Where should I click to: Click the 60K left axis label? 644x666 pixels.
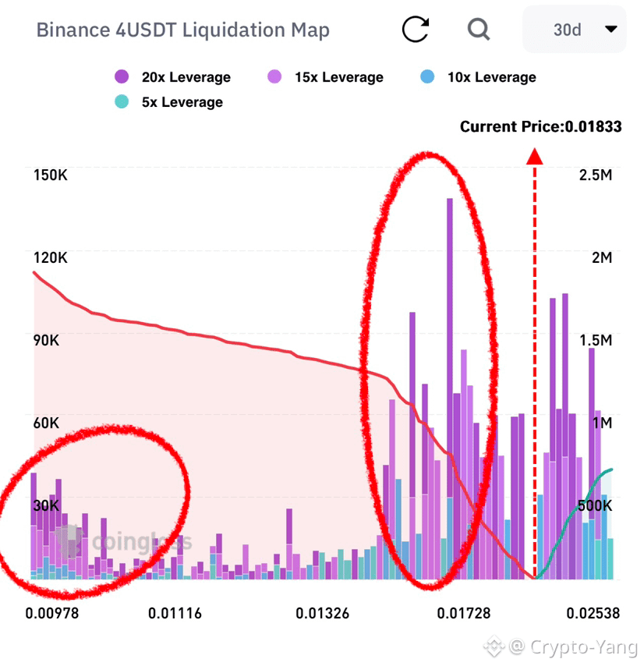coord(46,423)
